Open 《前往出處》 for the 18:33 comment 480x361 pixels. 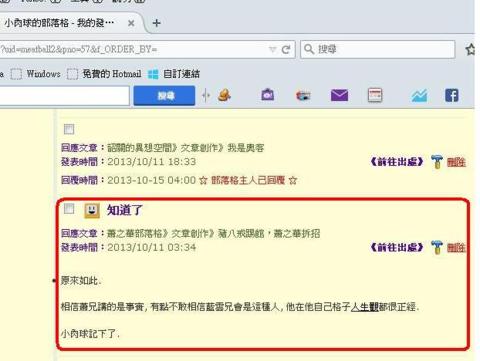[397, 162]
